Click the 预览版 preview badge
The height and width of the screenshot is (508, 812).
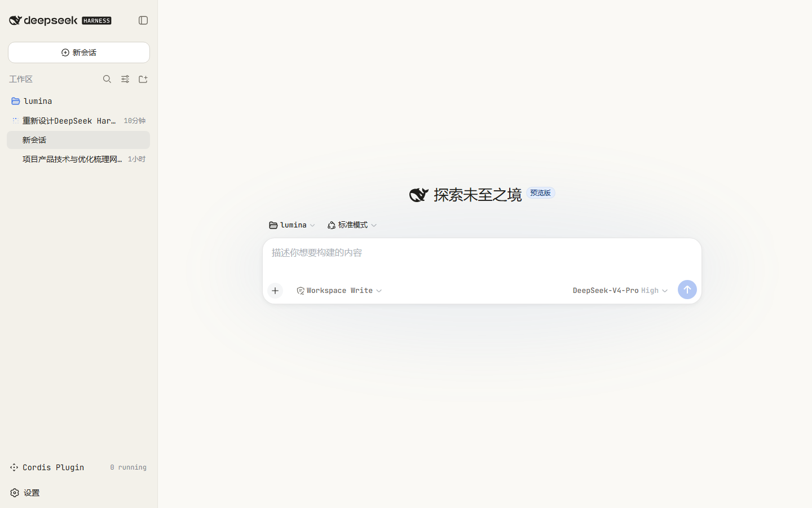(x=540, y=193)
